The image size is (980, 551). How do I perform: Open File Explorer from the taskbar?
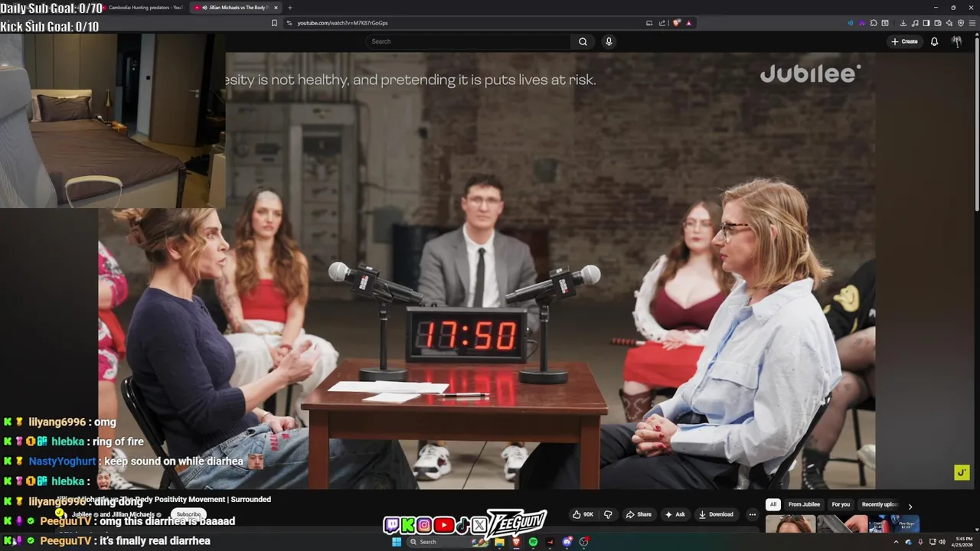pyautogui.click(x=499, y=542)
